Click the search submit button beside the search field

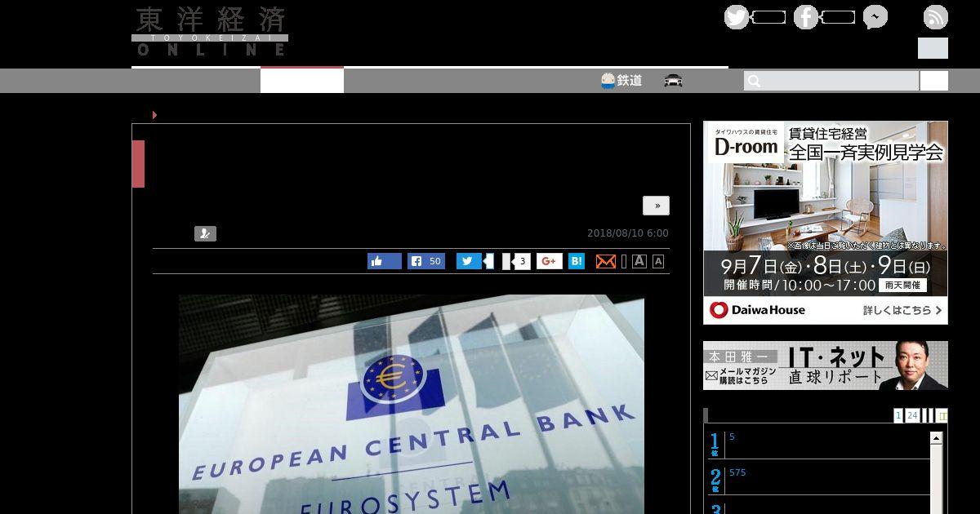coord(934,81)
